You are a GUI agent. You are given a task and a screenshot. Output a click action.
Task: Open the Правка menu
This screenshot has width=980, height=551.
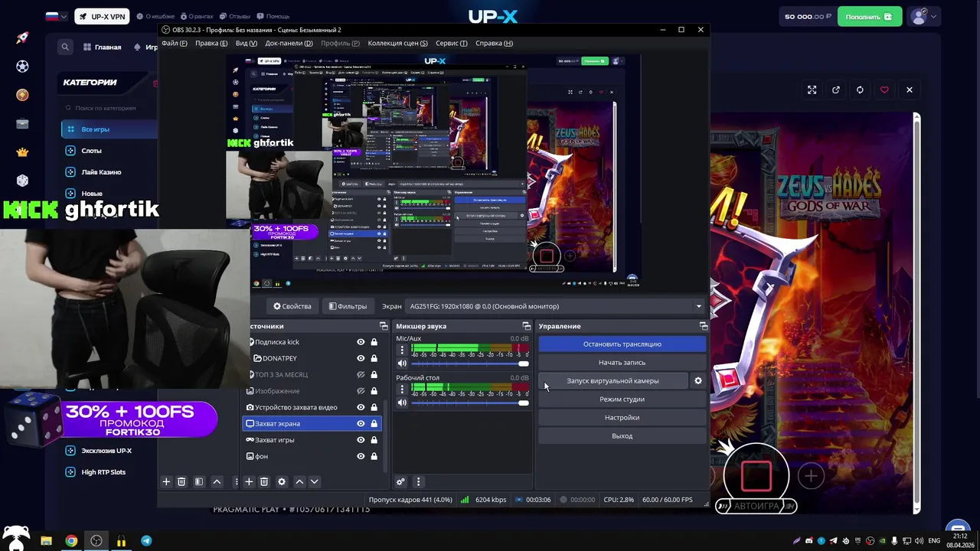click(211, 43)
